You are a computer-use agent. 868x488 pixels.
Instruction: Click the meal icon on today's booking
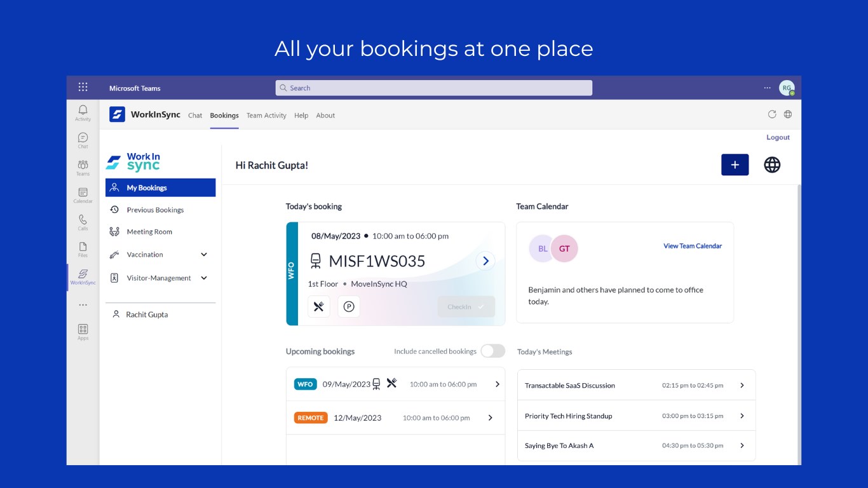[319, 307]
